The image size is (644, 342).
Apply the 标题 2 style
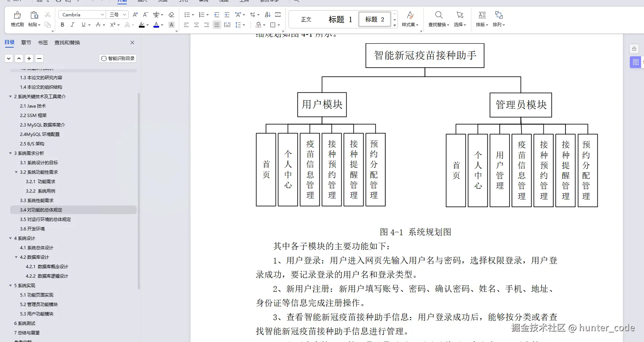click(x=375, y=19)
